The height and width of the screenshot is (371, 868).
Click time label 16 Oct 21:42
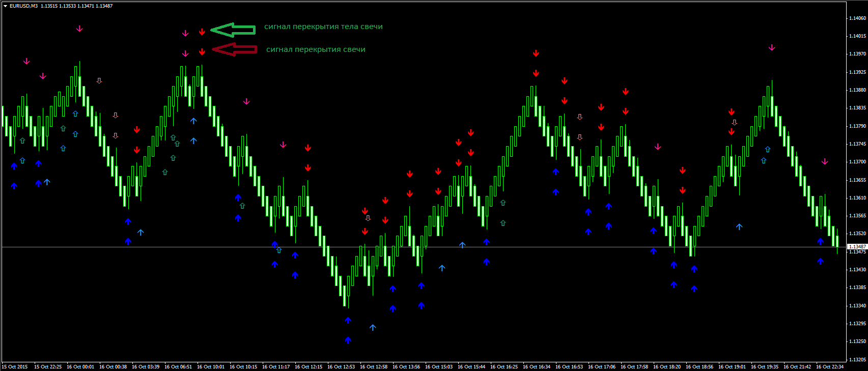pyautogui.click(x=797, y=367)
